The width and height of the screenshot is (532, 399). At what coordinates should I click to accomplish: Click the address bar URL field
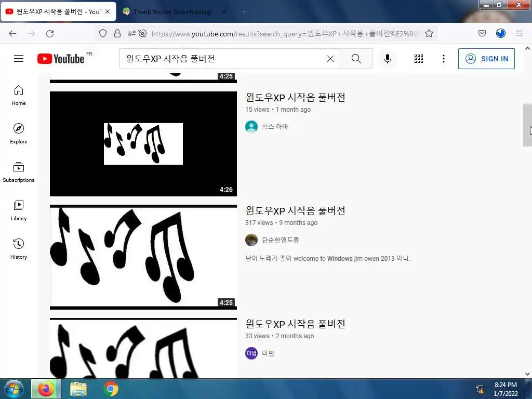click(285, 33)
